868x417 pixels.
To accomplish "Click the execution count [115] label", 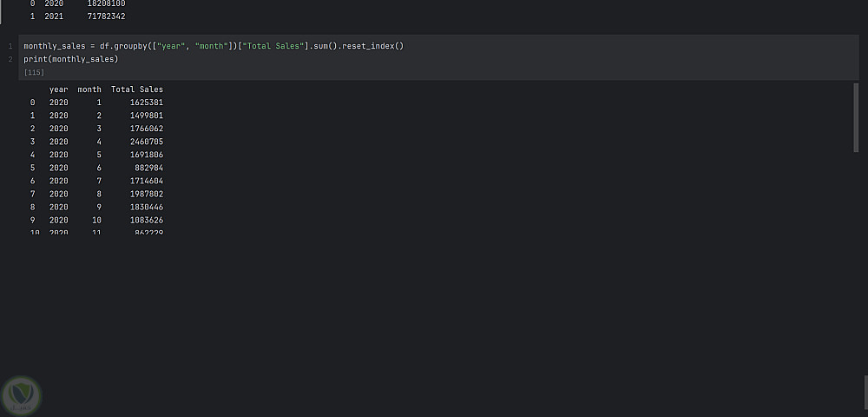I will [35, 72].
